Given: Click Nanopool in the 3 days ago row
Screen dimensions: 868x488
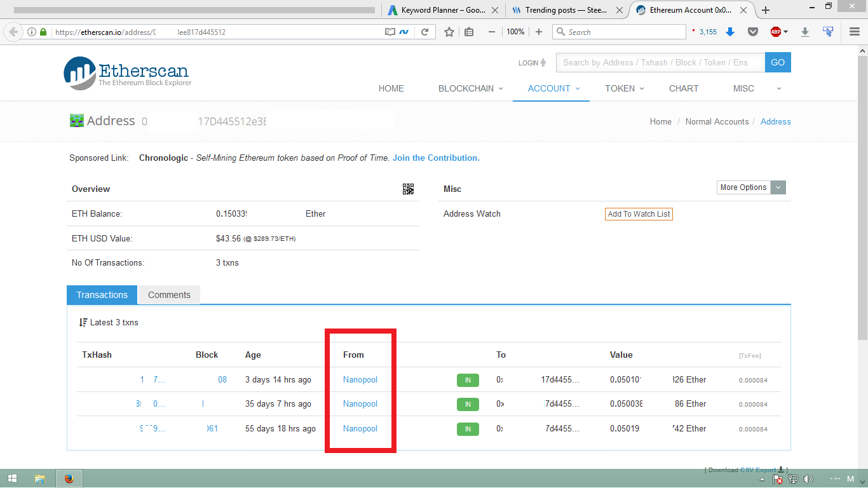Looking at the screenshot, I should pos(360,379).
